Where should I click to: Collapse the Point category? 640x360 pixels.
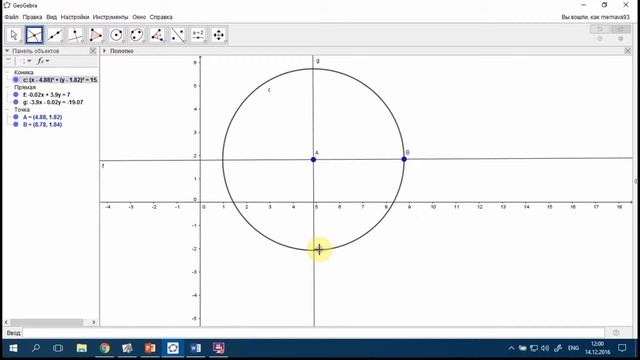pos(7,110)
